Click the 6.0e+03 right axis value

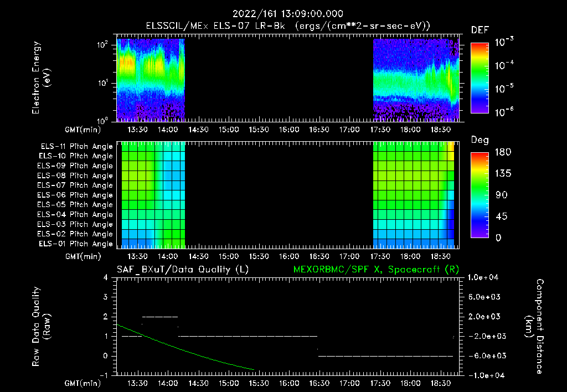point(484,297)
